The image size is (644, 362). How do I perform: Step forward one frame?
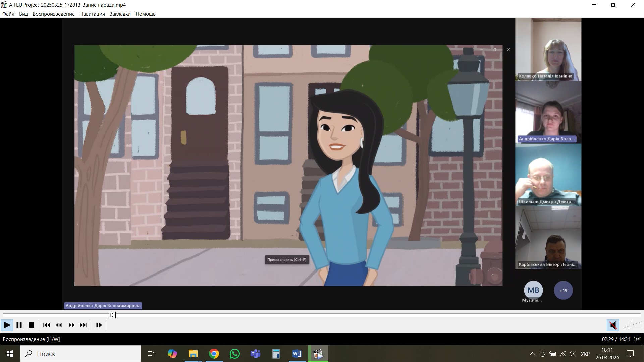click(99, 325)
